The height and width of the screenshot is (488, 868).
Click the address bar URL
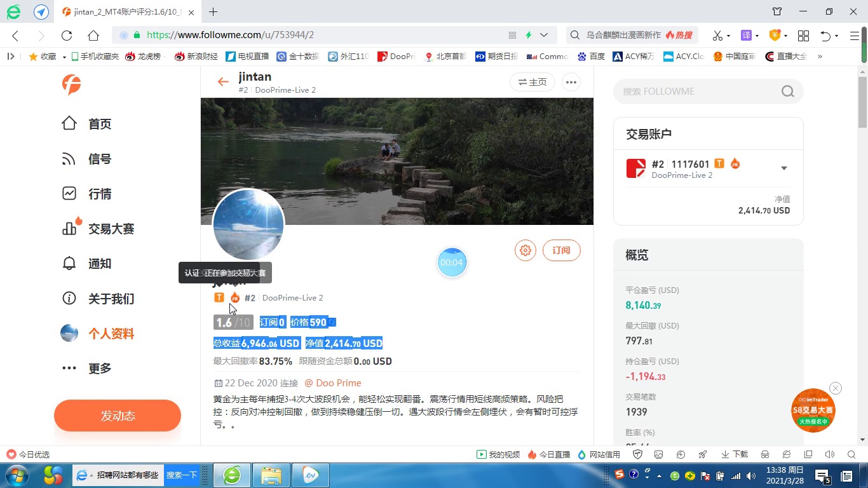[231, 36]
